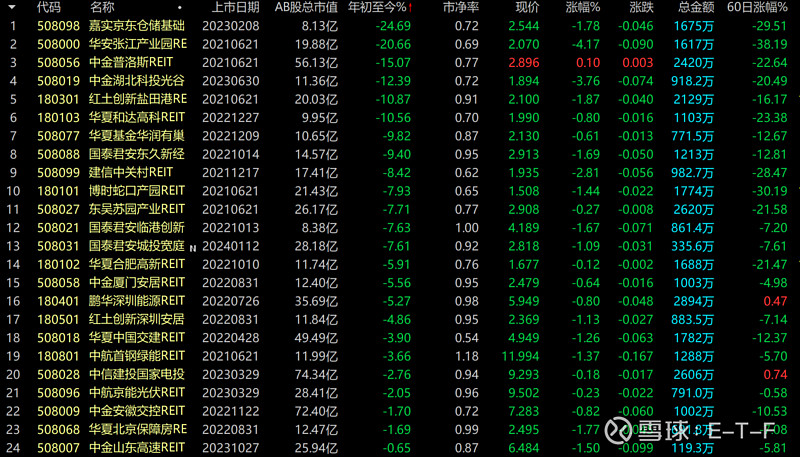
Task: Sort by the 上市日期 column header
Action: 235,7
